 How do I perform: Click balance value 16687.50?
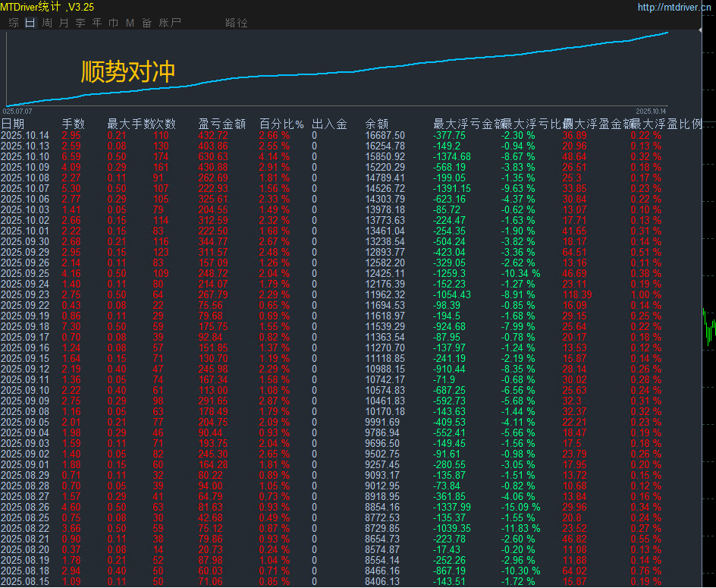[385, 136]
